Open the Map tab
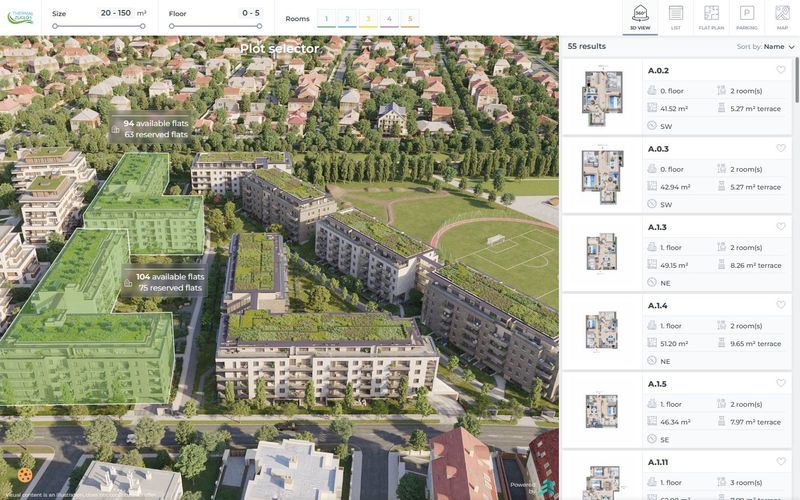Viewport: 800px width, 500px height. click(x=782, y=17)
